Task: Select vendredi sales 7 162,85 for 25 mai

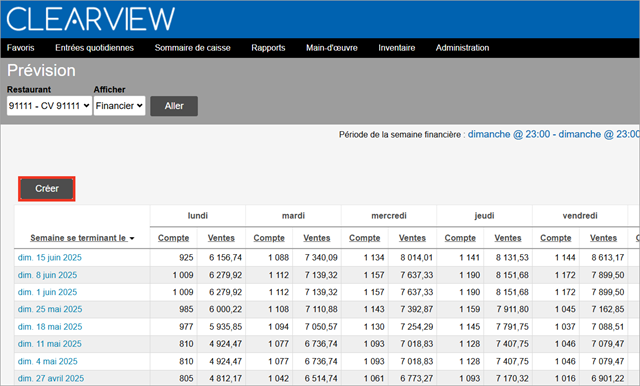Action: 608,309
